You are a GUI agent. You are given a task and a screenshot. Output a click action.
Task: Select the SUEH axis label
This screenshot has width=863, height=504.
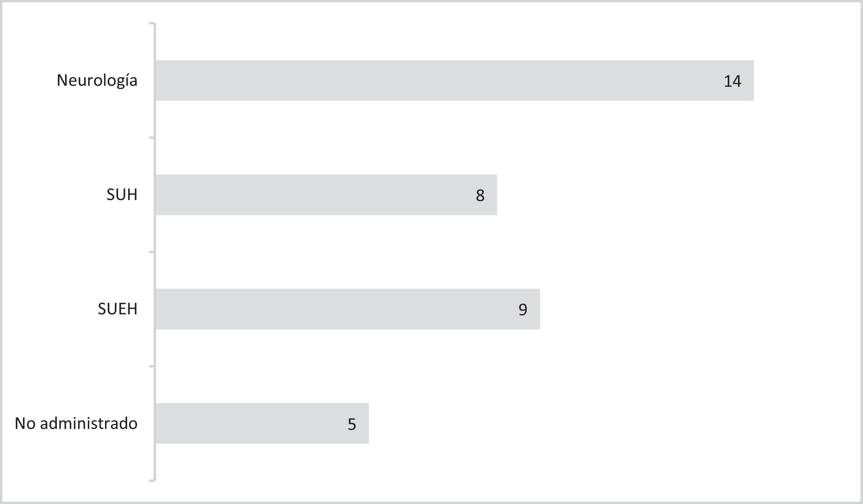(118, 309)
